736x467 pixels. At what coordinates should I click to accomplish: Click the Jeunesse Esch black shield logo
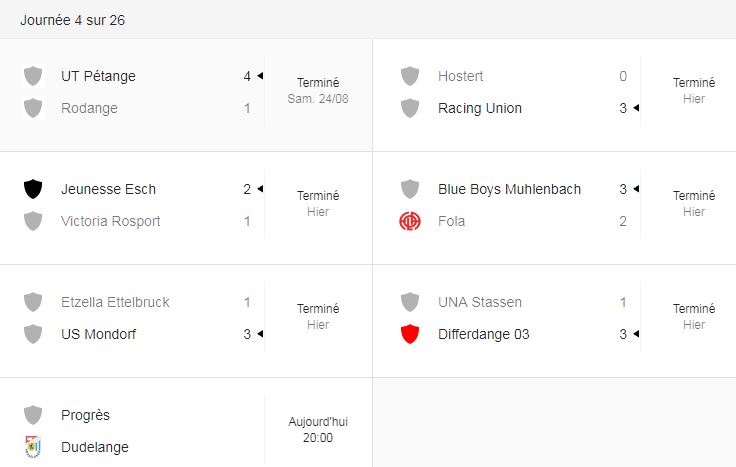[33, 189]
